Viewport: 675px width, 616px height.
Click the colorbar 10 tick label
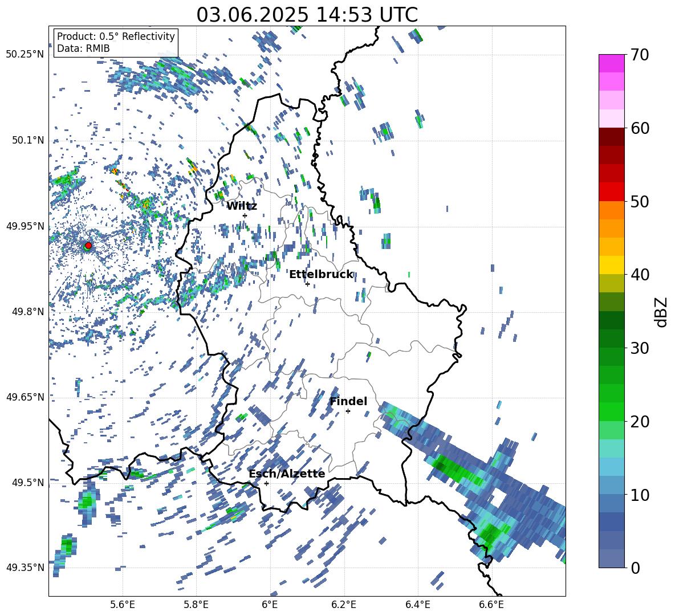(x=640, y=495)
